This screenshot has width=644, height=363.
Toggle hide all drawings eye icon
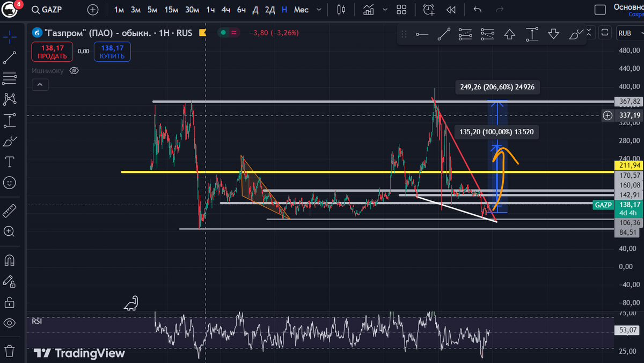point(9,323)
